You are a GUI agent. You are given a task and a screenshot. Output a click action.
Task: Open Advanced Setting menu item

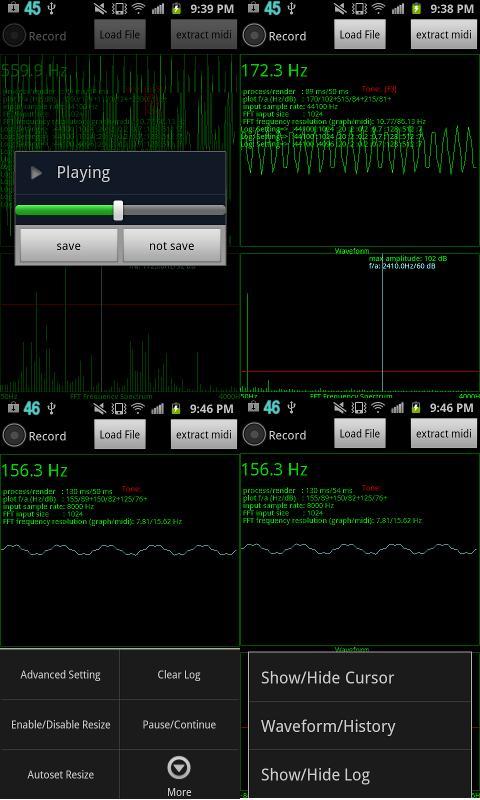coord(60,674)
